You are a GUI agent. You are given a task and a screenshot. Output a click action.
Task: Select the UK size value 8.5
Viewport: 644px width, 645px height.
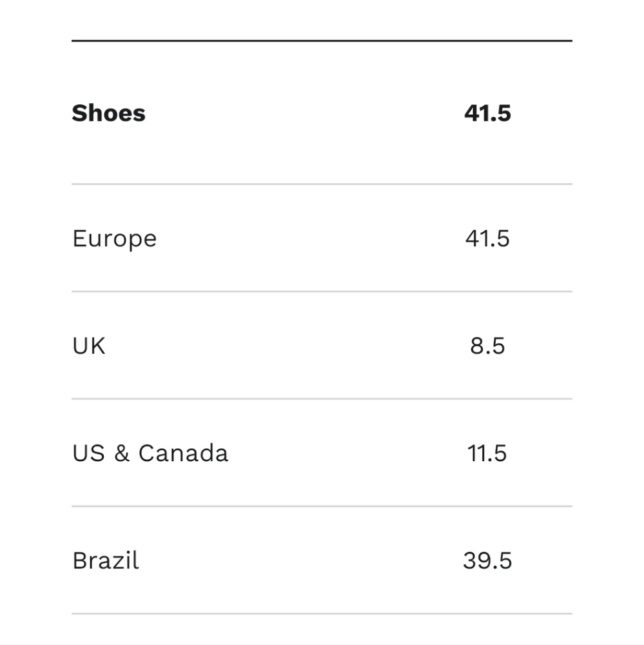pyautogui.click(x=487, y=346)
